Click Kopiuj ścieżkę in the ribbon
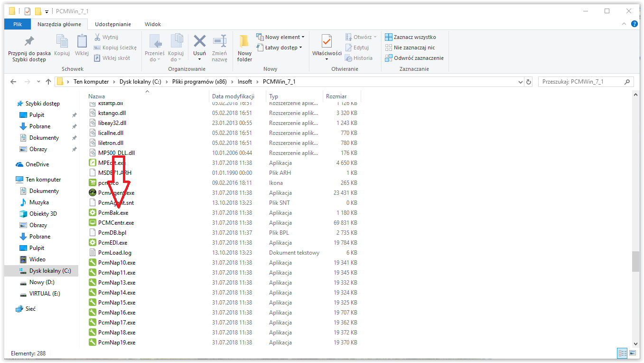This screenshot has width=644, height=363. tap(115, 48)
